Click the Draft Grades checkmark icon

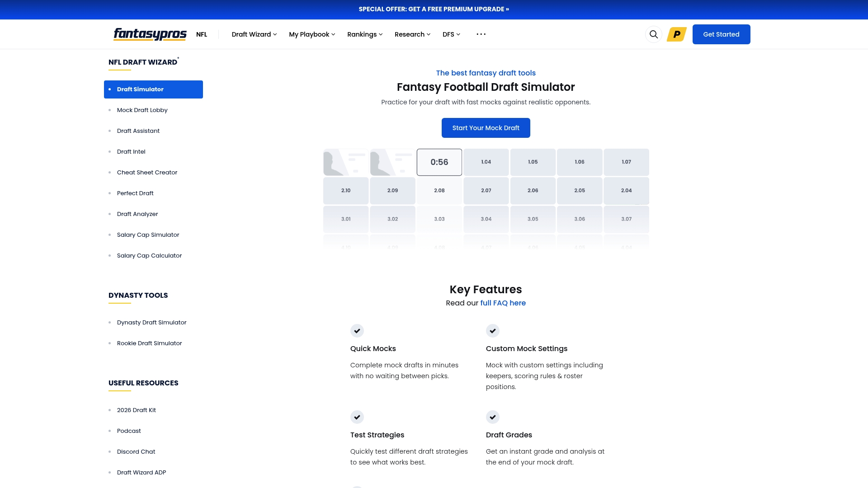coord(493,417)
